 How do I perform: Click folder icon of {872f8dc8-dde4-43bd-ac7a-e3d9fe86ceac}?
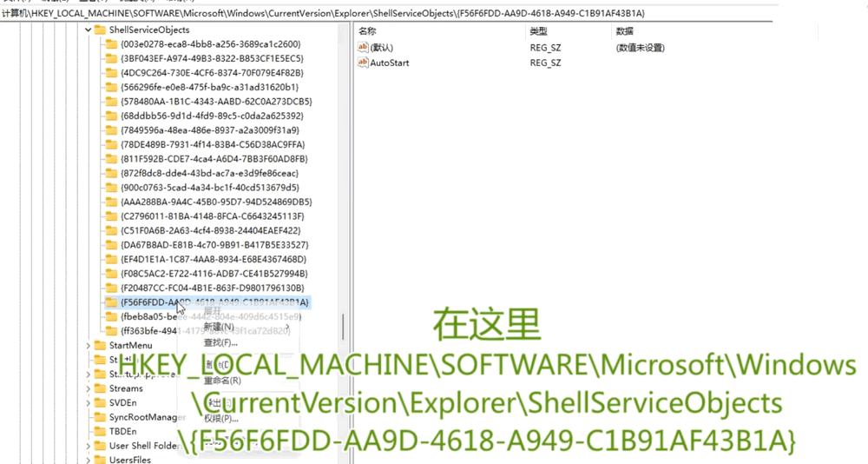click(x=111, y=174)
